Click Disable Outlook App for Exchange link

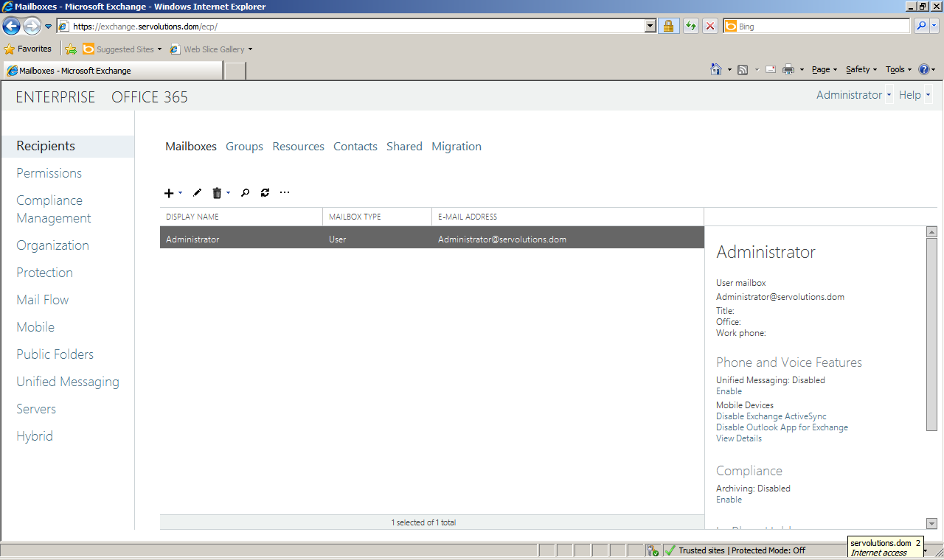pyautogui.click(x=782, y=427)
